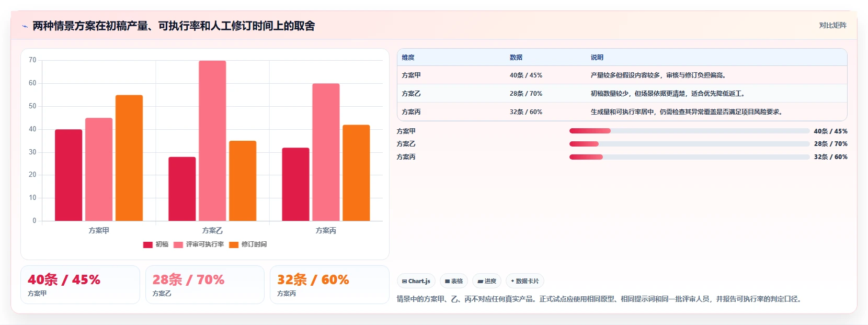The width and height of the screenshot is (868, 325).
Task: Click the description starting 生成量和可执行率居中
Action: click(x=687, y=112)
